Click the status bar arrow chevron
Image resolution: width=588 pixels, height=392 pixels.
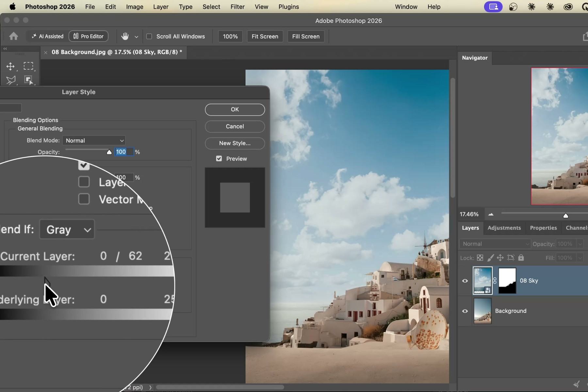tap(150, 387)
